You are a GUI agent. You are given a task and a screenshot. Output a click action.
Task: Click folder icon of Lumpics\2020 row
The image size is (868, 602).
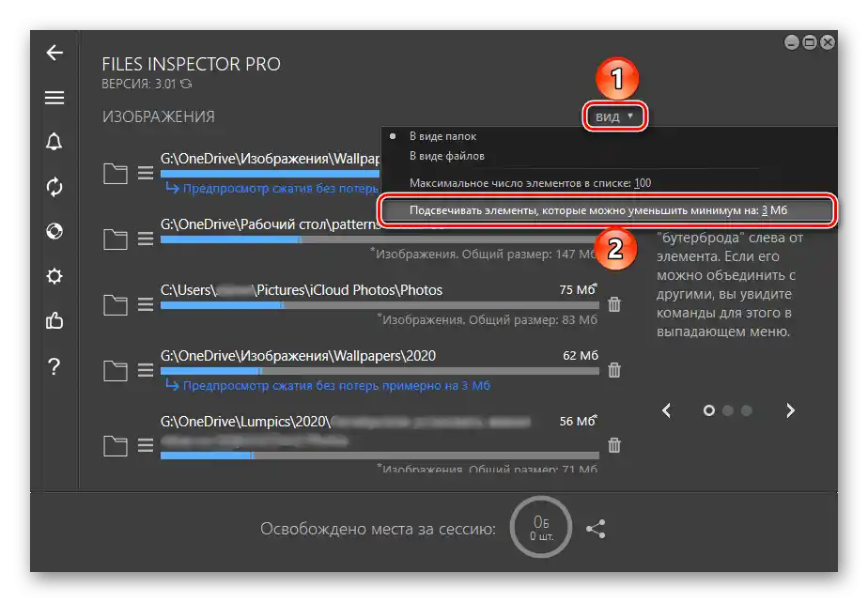tap(116, 445)
